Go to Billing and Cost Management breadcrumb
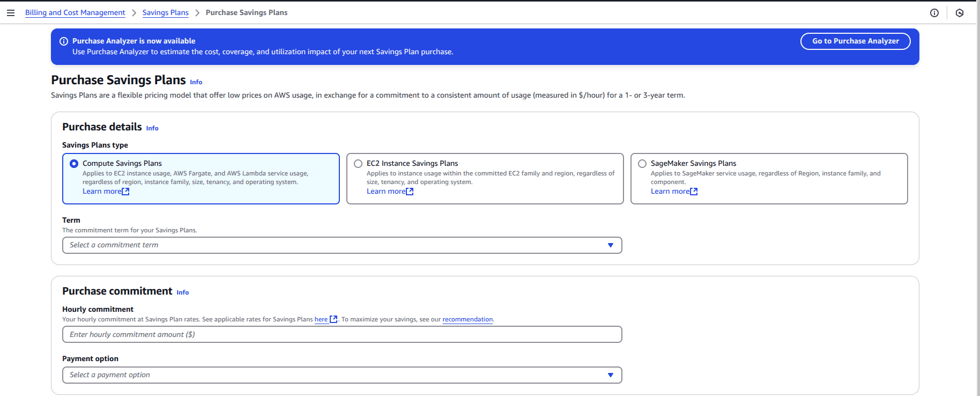980x396 pixels. [75, 13]
